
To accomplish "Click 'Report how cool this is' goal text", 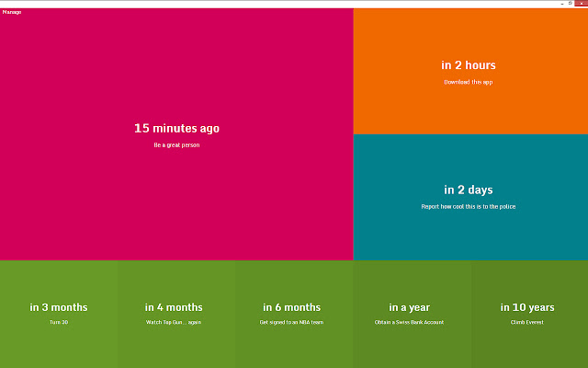I will (x=469, y=207).
